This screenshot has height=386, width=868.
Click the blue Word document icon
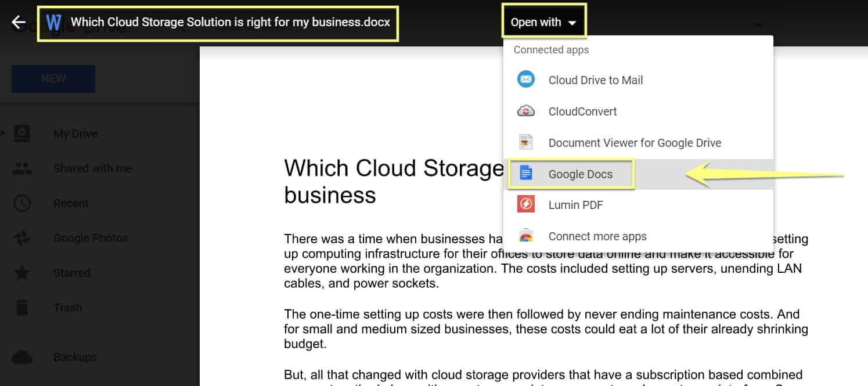[x=53, y=23]
